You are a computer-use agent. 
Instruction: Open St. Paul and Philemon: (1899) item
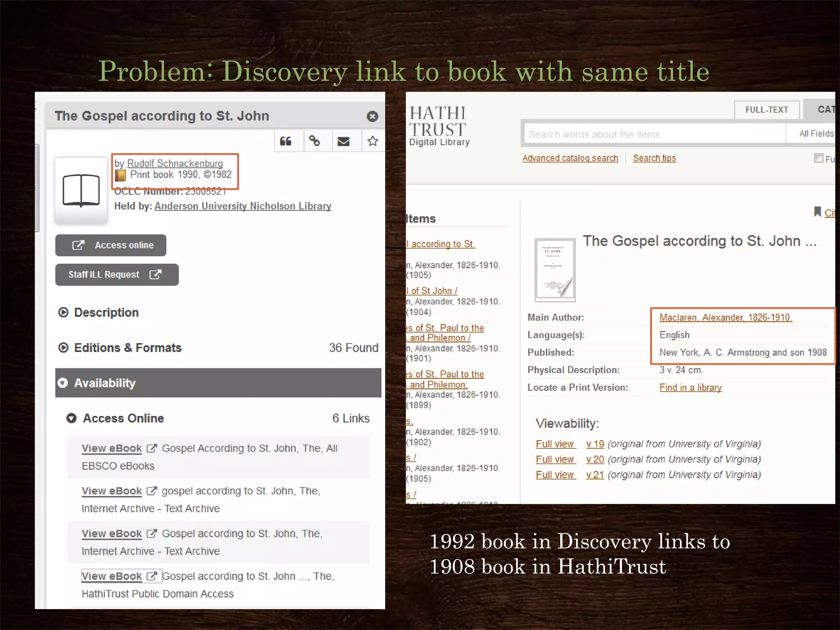pyautogui.click(x=445, y=379)
